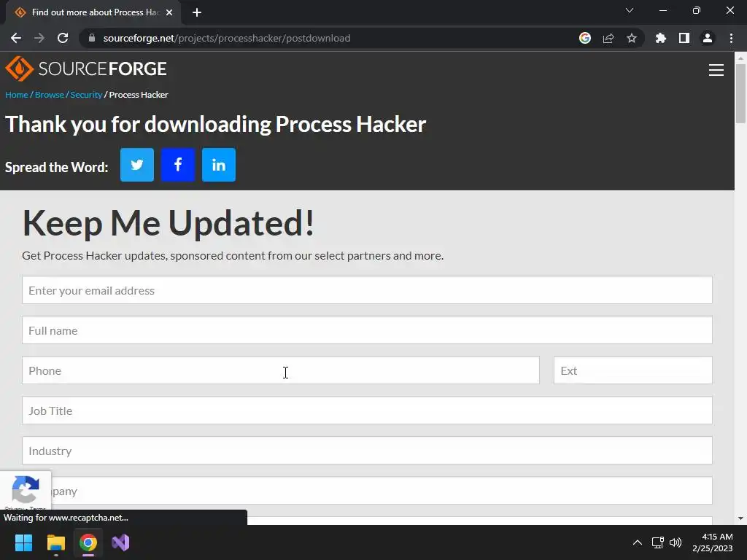Open Windows Start menu
This screenshot has height=560, width=747.
23,542
